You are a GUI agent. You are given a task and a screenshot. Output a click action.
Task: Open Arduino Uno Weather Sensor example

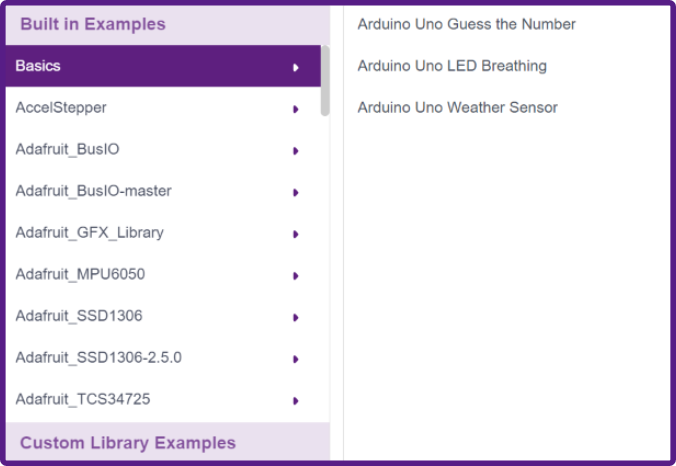[x=457, y=108]
